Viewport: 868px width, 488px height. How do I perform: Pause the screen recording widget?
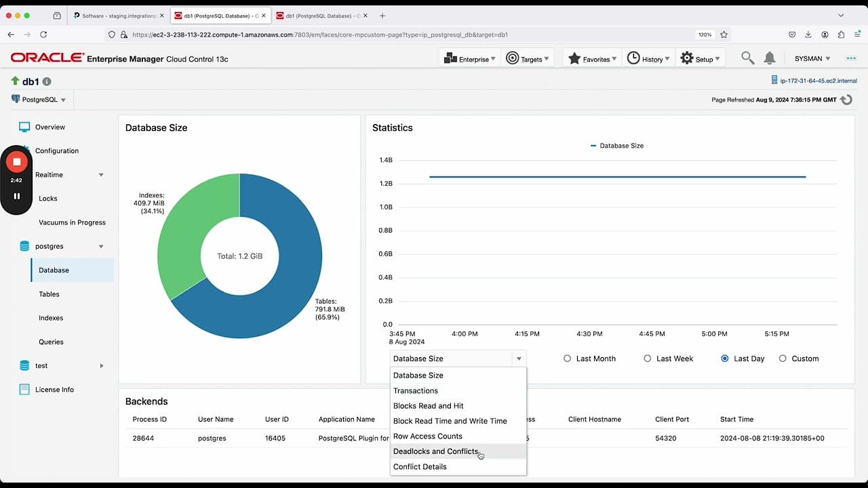(16, 196)
